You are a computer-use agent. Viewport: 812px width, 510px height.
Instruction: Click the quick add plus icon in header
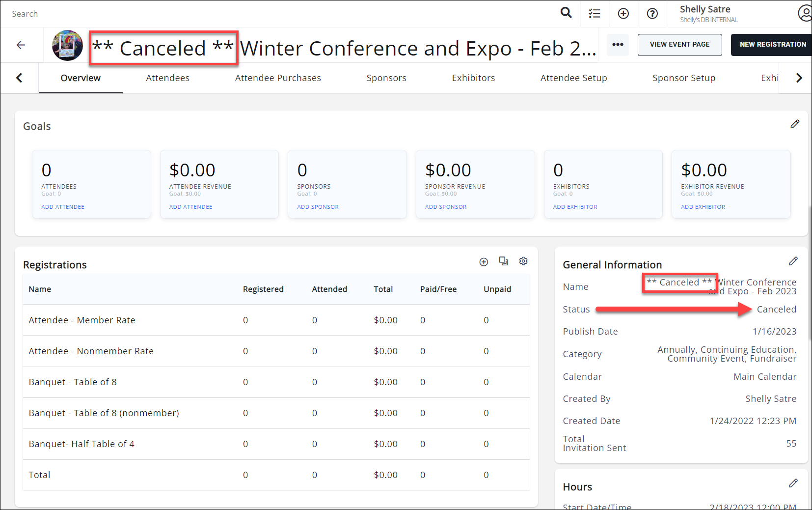(x=623, y=14)
